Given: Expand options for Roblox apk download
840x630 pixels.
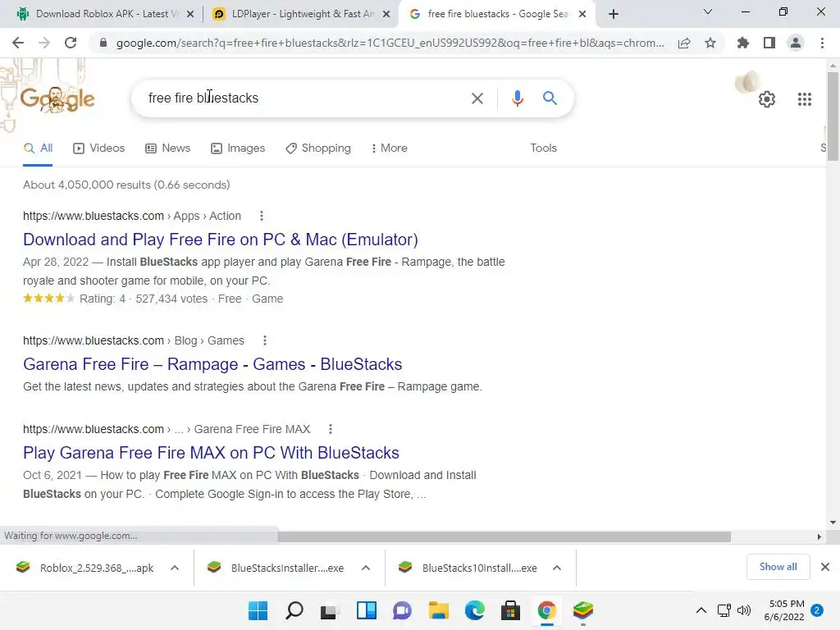Looking at the screenshot, I should coord(175,568).
